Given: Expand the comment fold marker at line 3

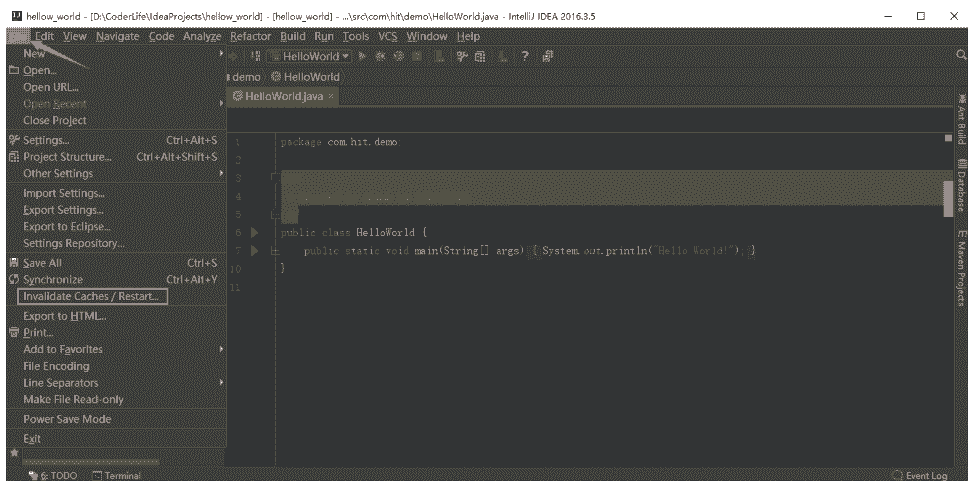Looking at the screenshot, I should pos(275,178).
